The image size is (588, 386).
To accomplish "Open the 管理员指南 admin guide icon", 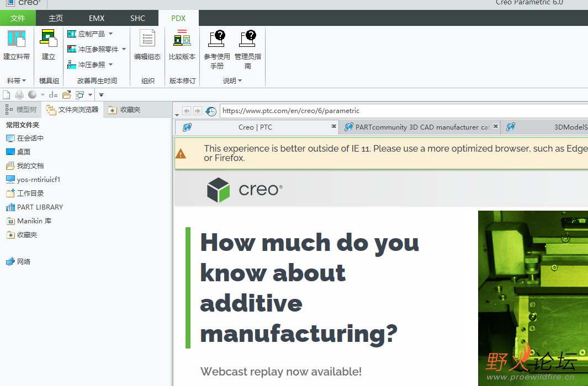I will (x=248, y=39).
